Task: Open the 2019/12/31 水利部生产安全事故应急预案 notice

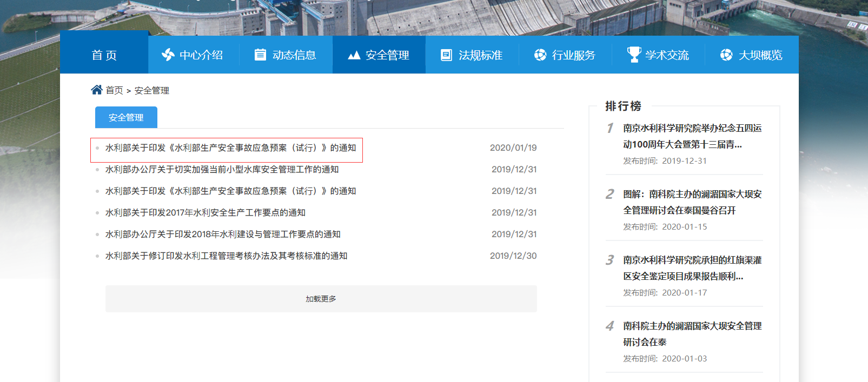Action: coord(230,191)
